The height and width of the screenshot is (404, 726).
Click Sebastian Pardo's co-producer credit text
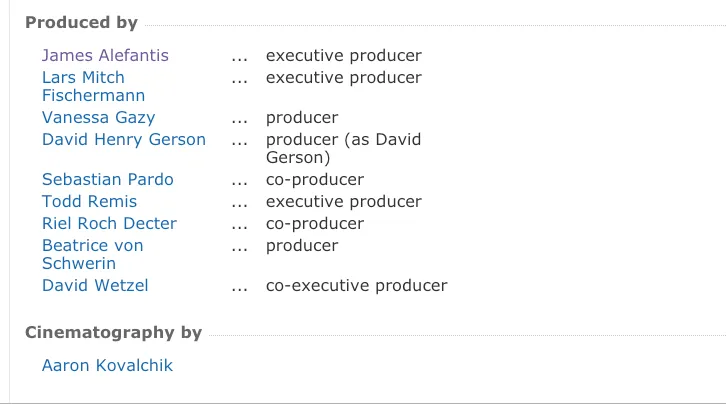point(315,180)
